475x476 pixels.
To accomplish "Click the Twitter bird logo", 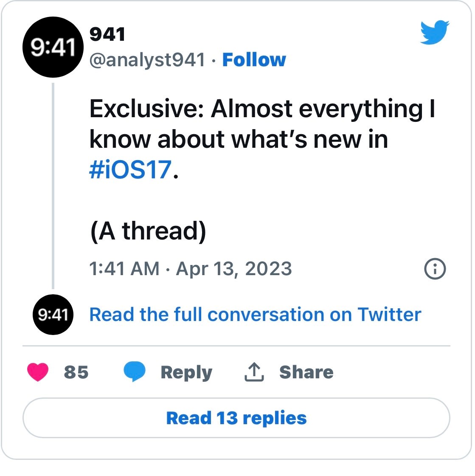I will (435, 32).
